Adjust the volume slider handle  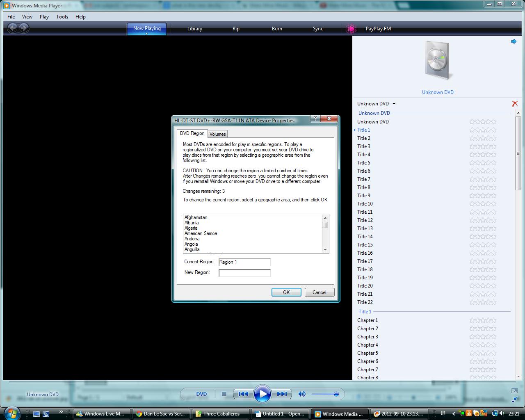(336, 394)
